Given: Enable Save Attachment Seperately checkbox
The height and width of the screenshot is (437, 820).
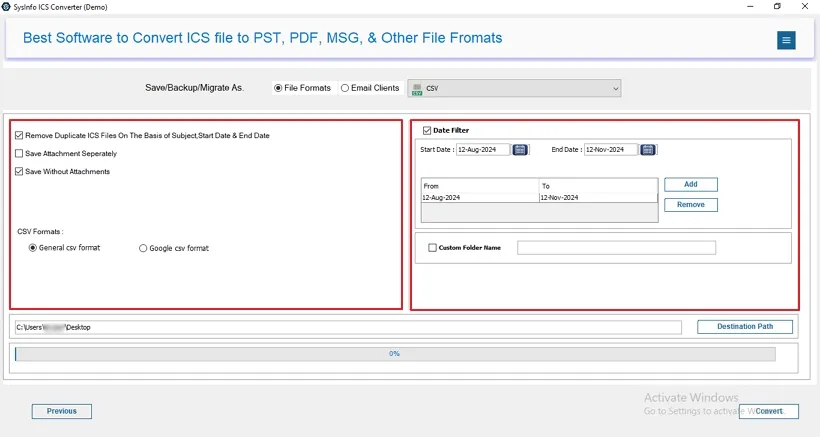Looking at the screenshot, I should [x=20, y=154].
